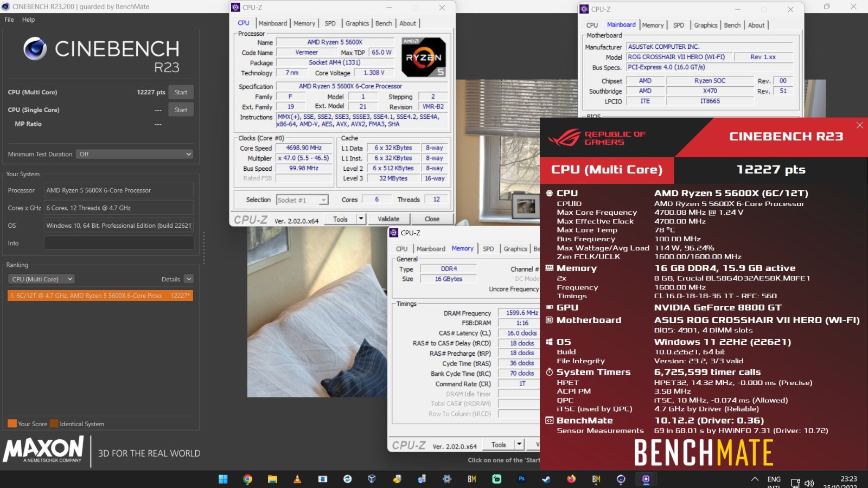The height and width of the screenshot is (488, 868).
Task: Open the Windows Start menu
Action: 223,479
